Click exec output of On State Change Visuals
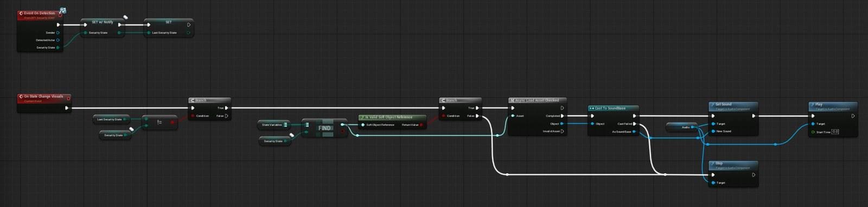The width and height of the screenshot is (868, 207). 67,108
